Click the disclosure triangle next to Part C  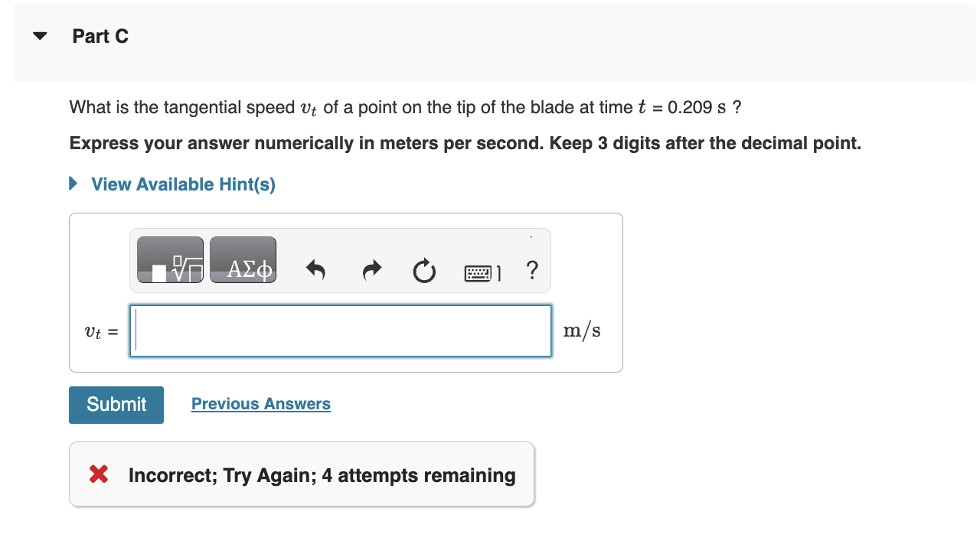click(38, 35)
